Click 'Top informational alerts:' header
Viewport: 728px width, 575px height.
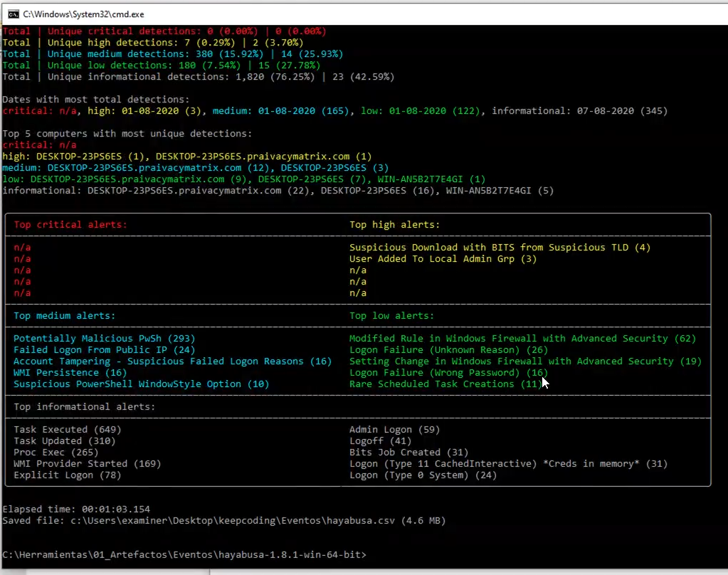(85, 407)
